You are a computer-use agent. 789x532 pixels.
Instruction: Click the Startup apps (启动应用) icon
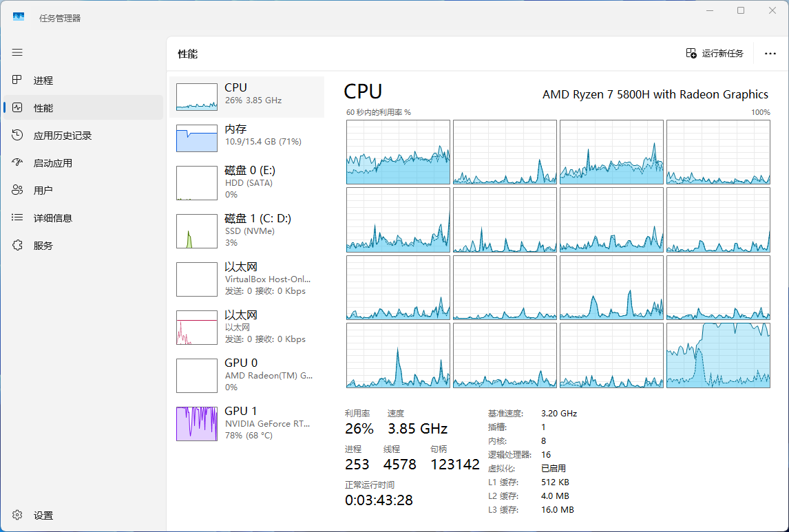coord(17,163)
